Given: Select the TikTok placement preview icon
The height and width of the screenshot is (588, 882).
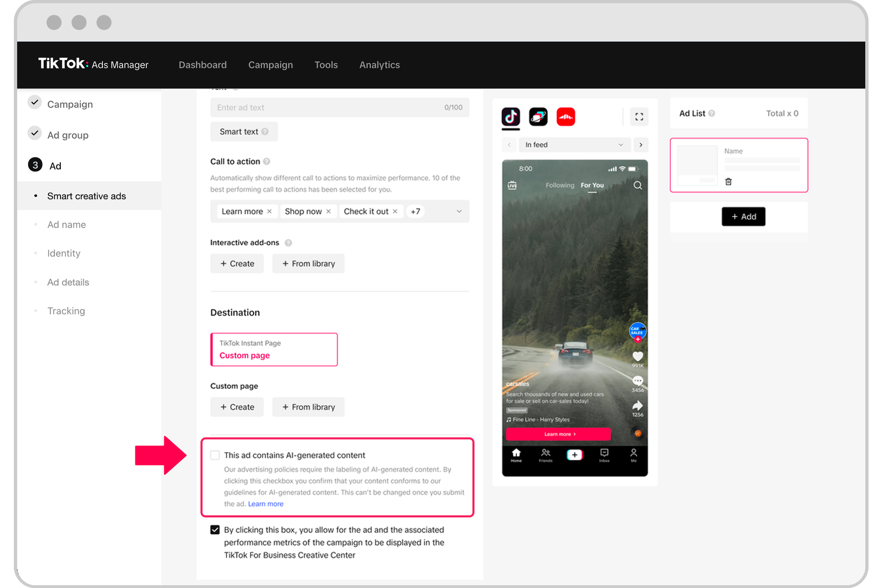Looking at the screenshot, I should pyautogui.click(x=511, y=117).
